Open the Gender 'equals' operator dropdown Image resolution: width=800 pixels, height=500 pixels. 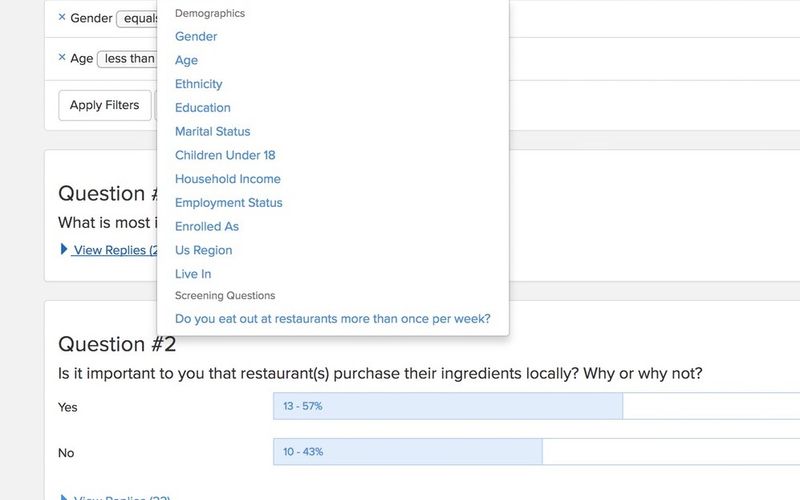click(x=138, y=18)
